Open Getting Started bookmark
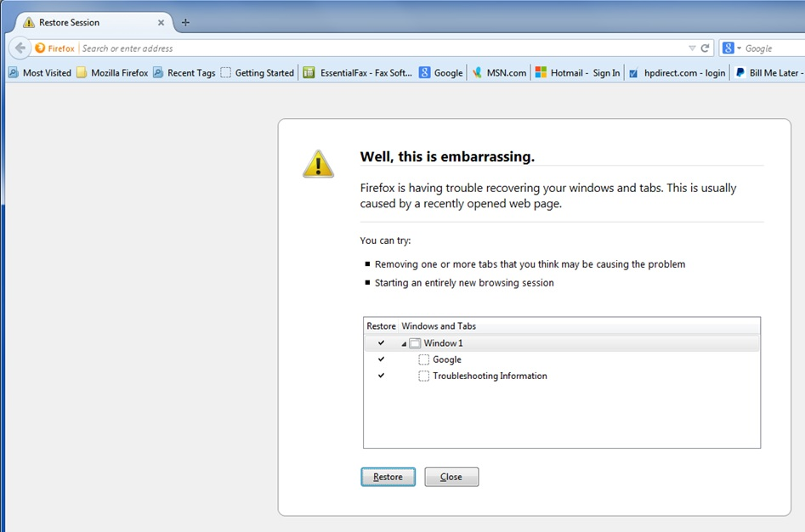This screenshot has width=805, height=532. tap(258, 73)
